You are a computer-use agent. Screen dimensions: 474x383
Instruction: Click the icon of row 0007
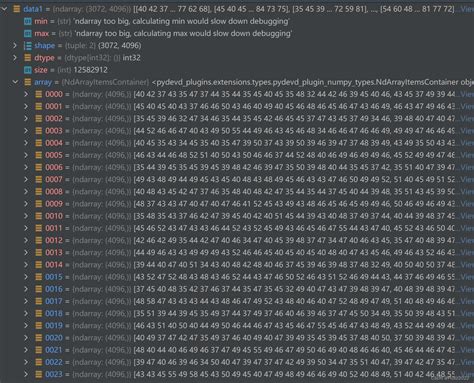tap(39, 180)
